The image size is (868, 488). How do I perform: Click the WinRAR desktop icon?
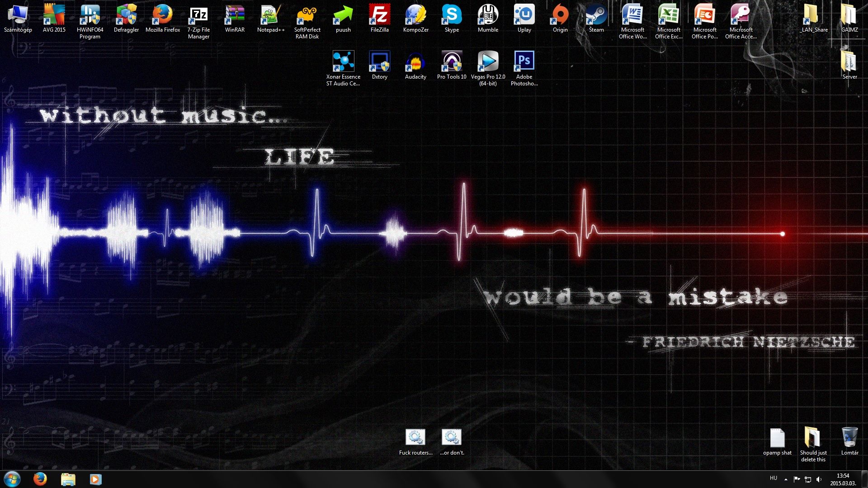click(235, 15)
